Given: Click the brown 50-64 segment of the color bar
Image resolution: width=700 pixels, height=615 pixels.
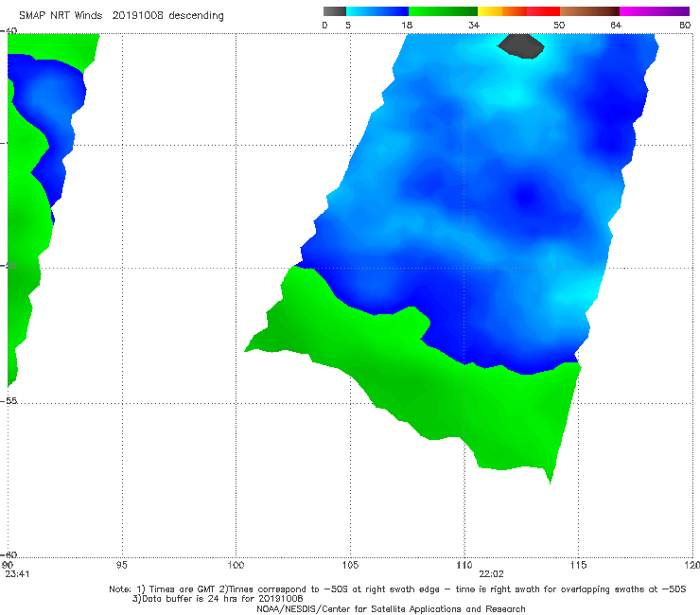Looking at the screenshot, I should (589, 11).
